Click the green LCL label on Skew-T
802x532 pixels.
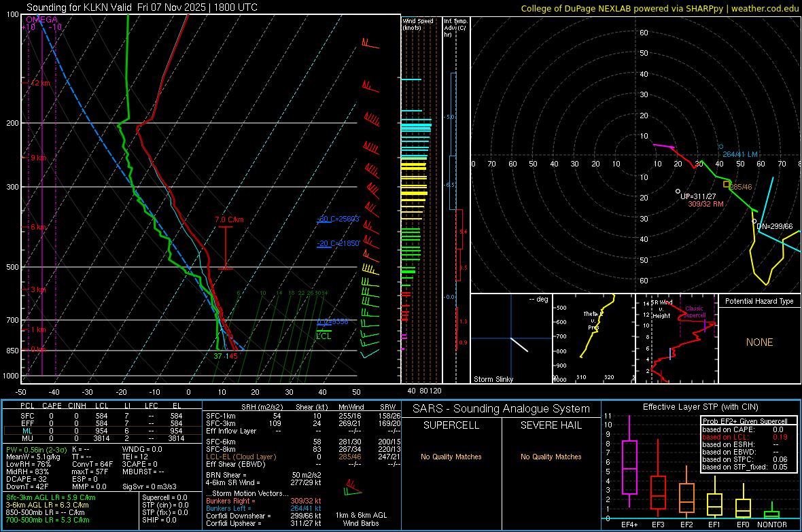324,336
